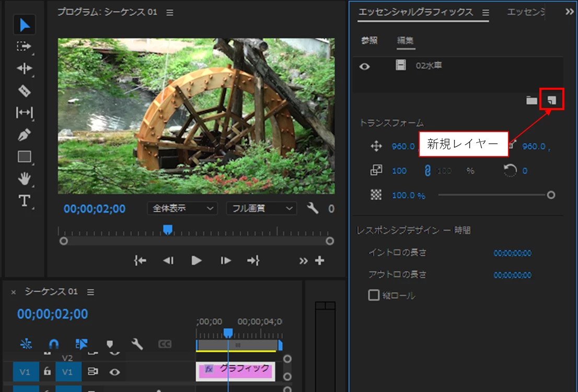Click the new layer icon
Viewport: 578px width, 392px height.
(552, 100)
